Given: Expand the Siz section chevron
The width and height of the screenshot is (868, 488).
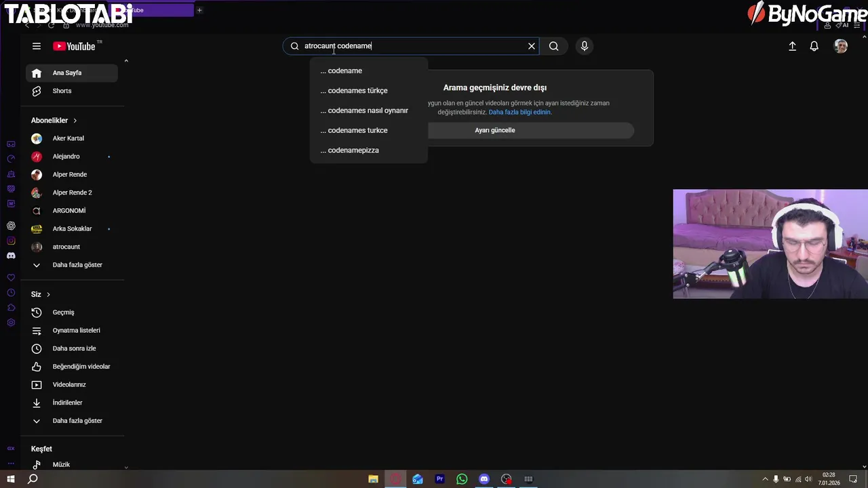Looking at the screenshot, I should click(x=48, y=294).
